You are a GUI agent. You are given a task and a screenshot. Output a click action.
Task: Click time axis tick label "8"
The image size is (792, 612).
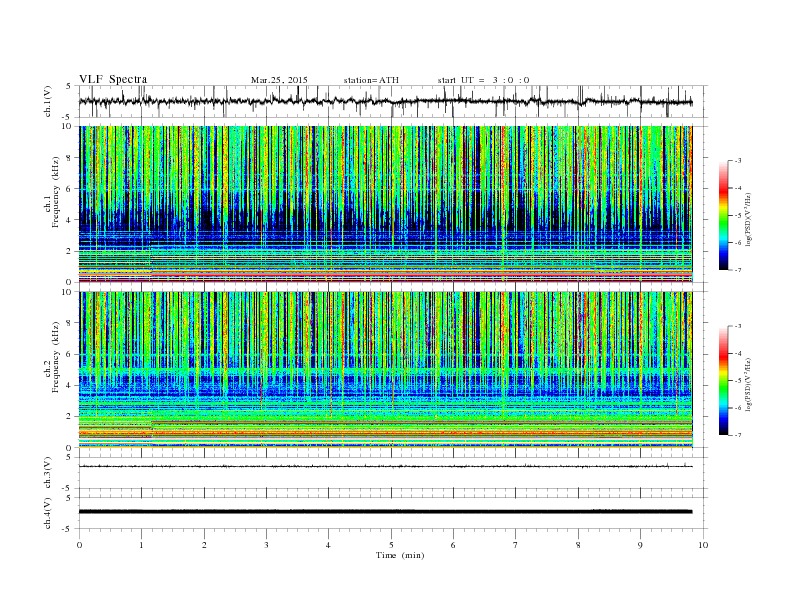578,545
